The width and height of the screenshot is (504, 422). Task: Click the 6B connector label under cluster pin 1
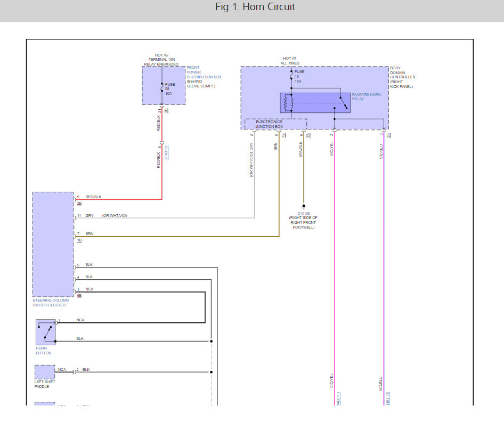pyautogui.click(x=79, y=295)
